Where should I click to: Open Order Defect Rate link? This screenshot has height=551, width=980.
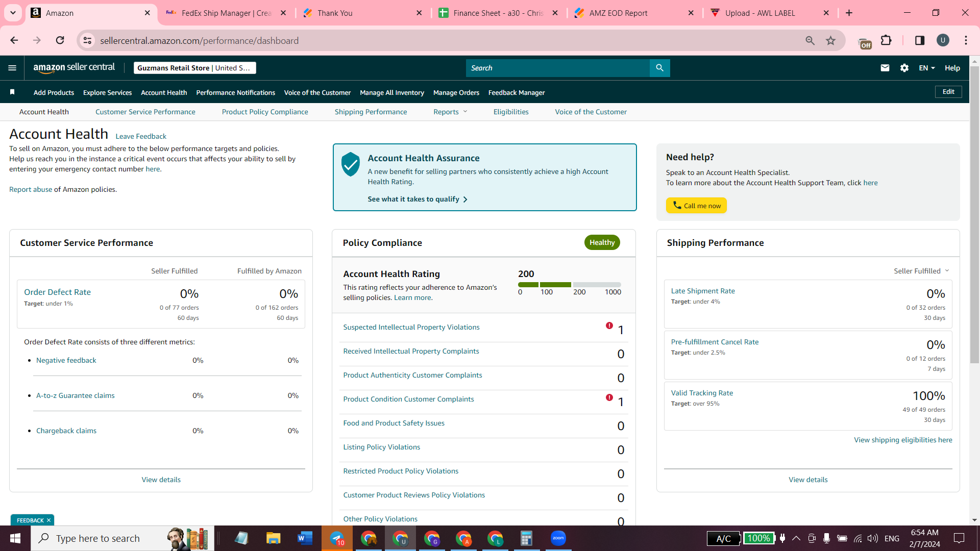click(x=57, y=292)
